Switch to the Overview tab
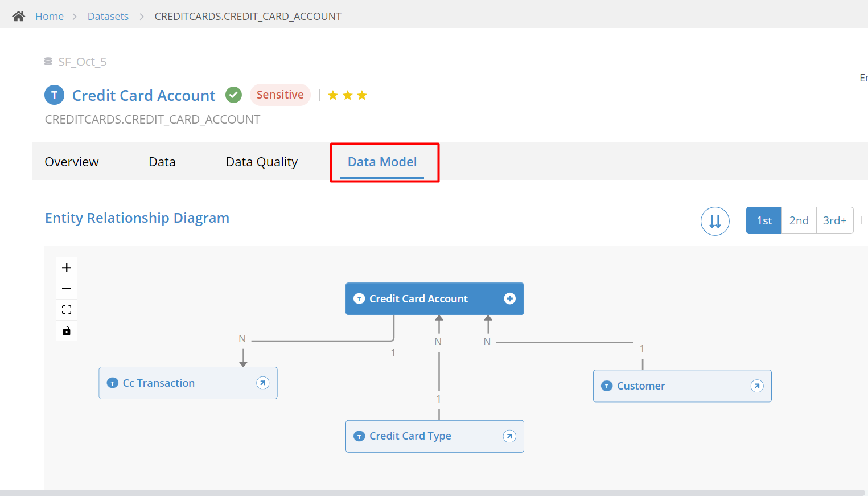 coord(71,162)
